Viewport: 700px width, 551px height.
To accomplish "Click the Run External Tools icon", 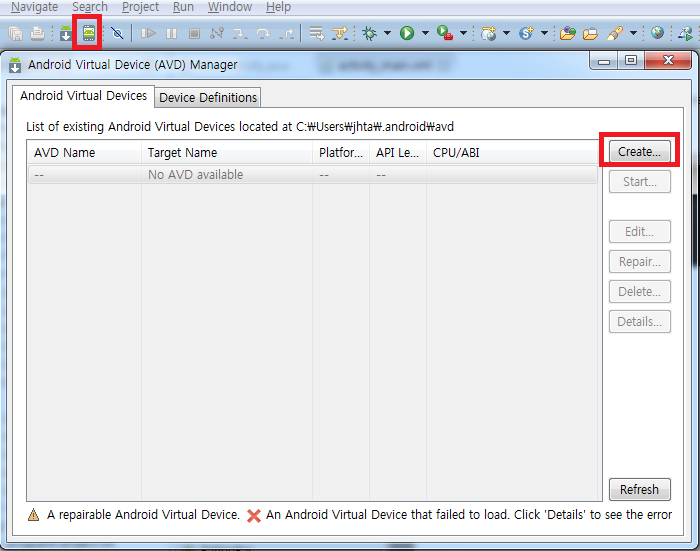I will 445,33.
